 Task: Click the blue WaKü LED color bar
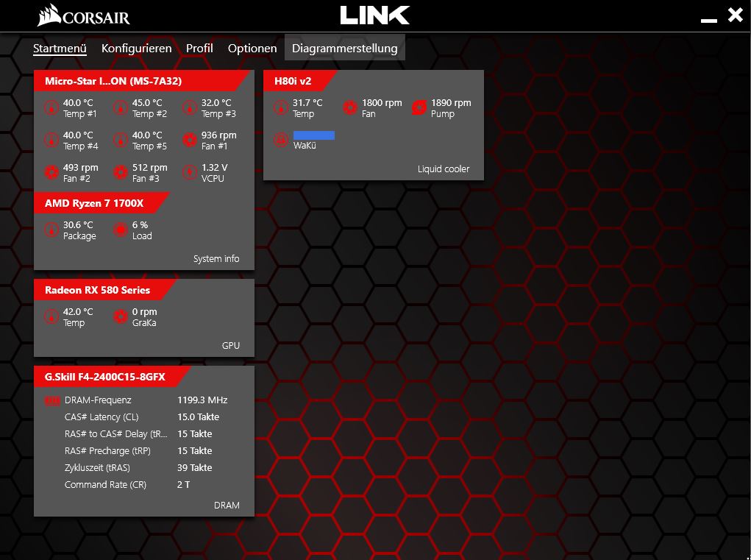click(314, 135)
